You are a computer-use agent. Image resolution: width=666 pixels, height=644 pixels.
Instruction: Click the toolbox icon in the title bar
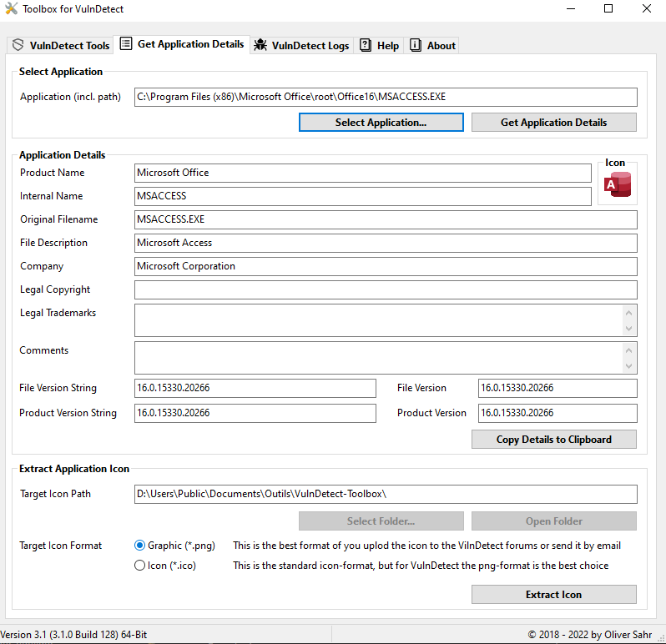pyautogui.click(x=11, y=8)
